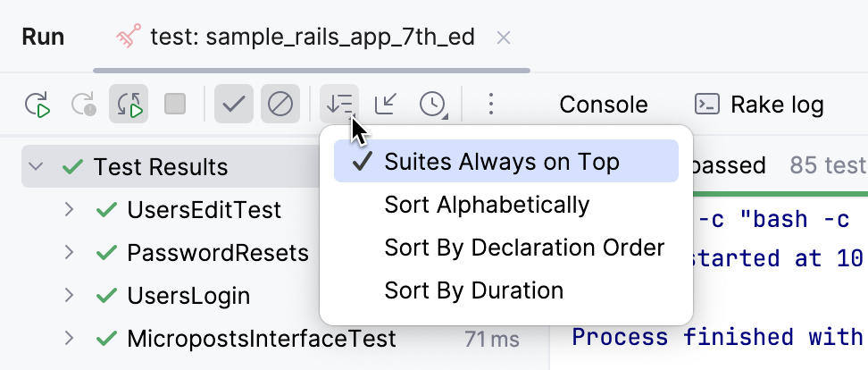Select Suites Always on Top option
868x370 pixels.
tap(502, 162)
